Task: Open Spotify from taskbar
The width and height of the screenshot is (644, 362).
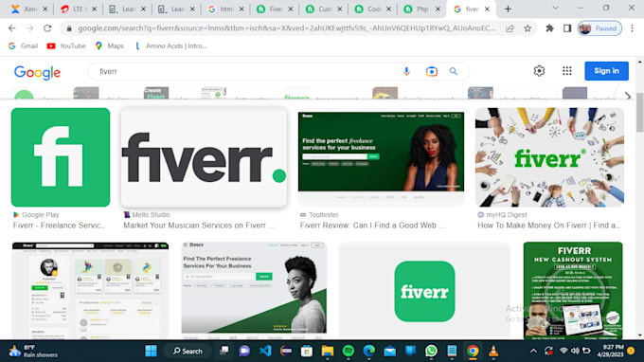Action: tap(349, 351)
